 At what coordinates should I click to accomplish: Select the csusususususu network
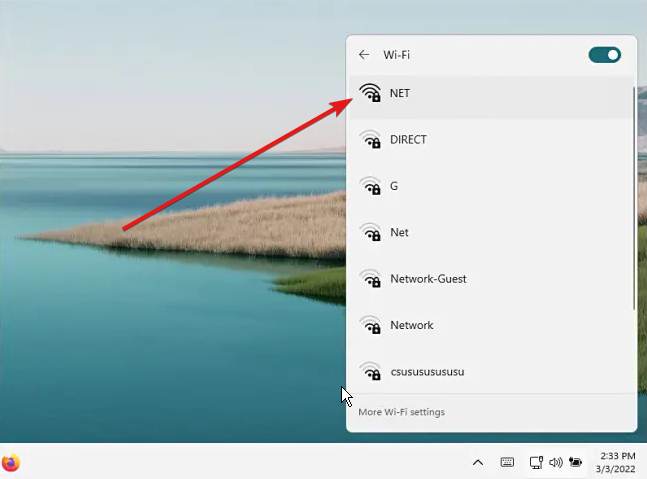(491, 372)
